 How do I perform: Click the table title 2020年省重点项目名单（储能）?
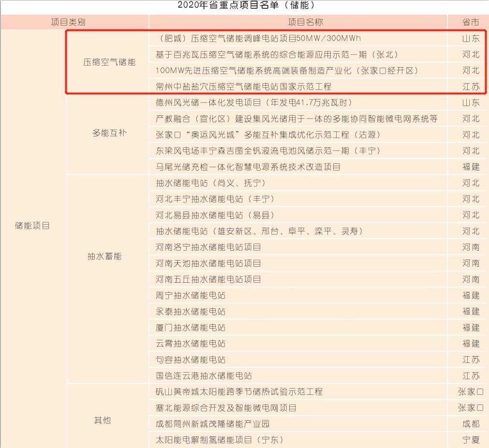(246, 6)
